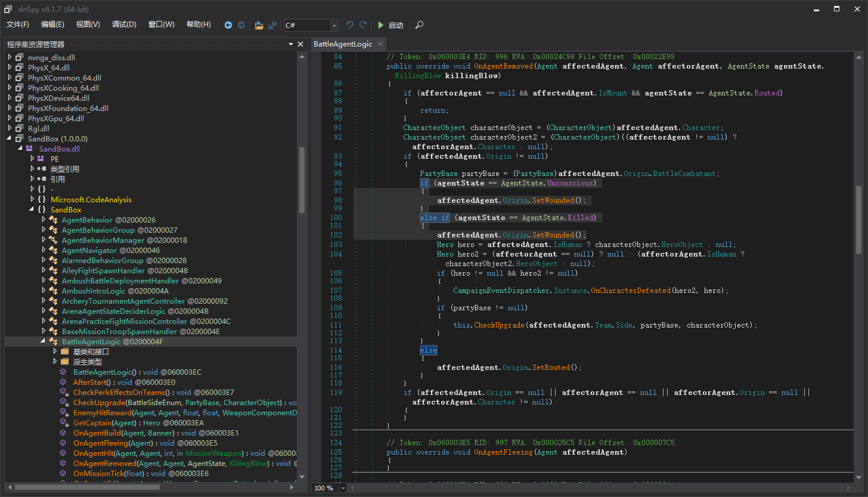Expand the Rgl.dll node

(x=10, y=128)
